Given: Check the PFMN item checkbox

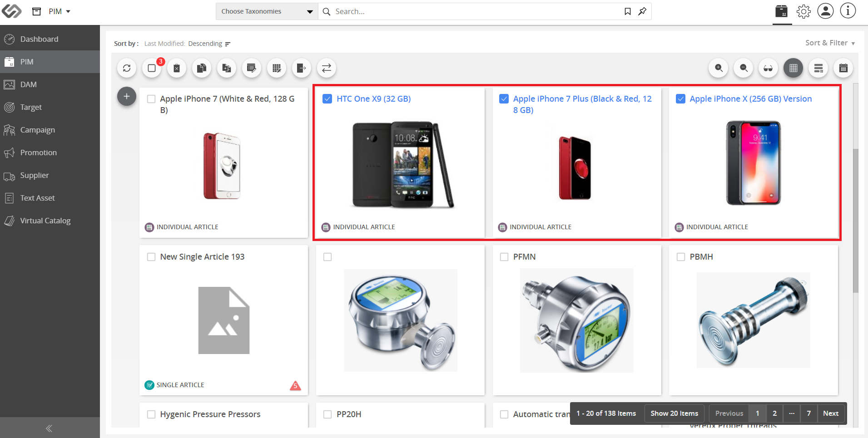Looking at the screenshot, I should [504, 257].
